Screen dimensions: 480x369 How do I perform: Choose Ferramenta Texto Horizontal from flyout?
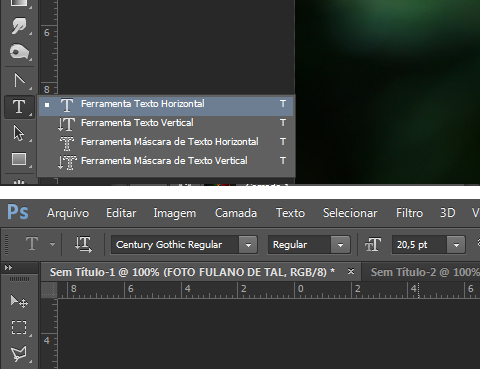click(x=166, y=105)
